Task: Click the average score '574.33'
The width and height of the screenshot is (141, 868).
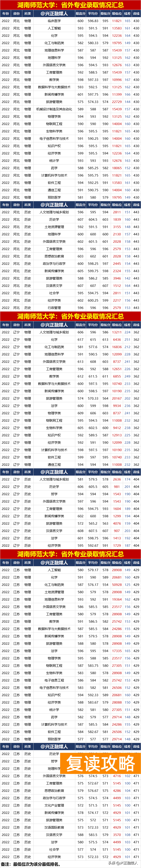Action: (x=93, y=102)
